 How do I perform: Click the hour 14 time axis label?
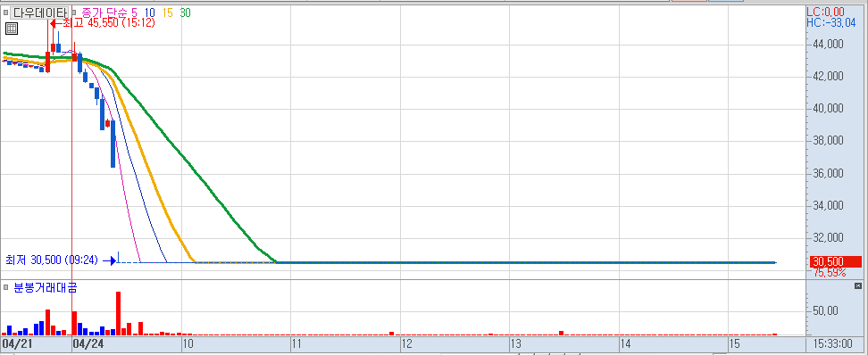(625, 344)
